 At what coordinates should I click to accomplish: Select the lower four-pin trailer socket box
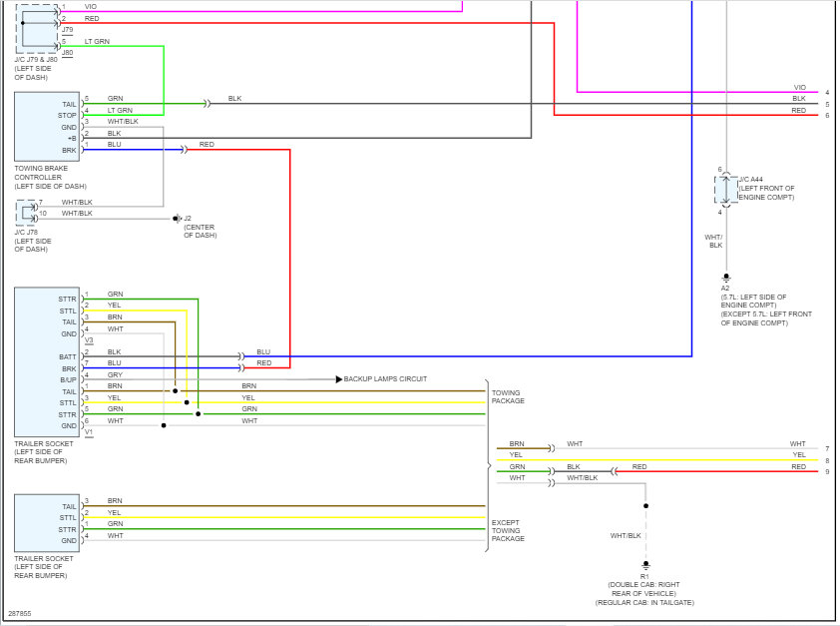(x=47, y=523)
